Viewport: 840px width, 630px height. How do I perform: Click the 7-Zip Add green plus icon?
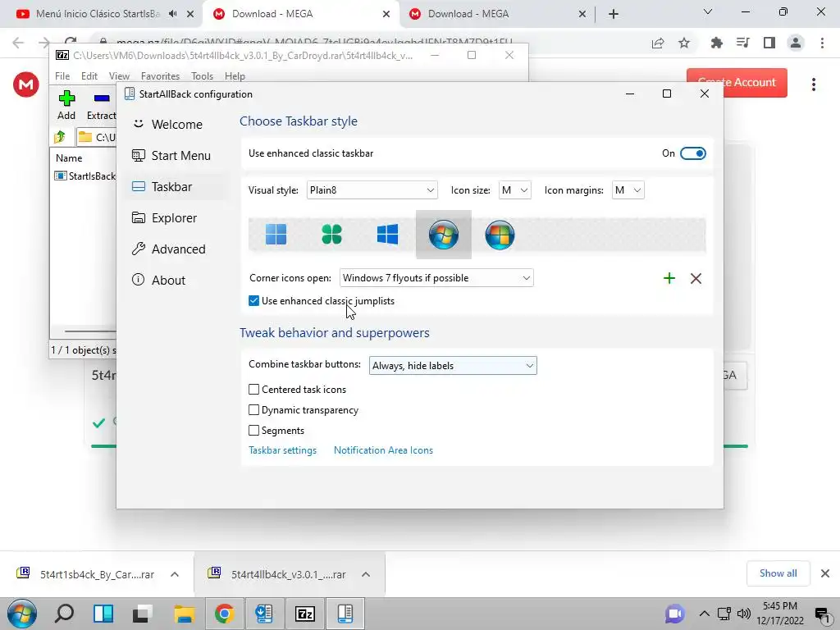(66, 98)
